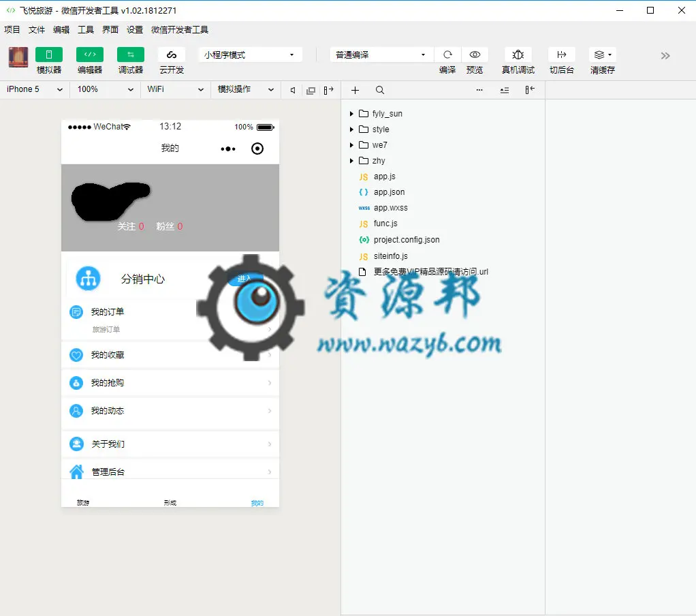The width and height of the screenshot is (696, 616).
Task: Click the 编译 compile refresh icon
Action: [447, 55]
